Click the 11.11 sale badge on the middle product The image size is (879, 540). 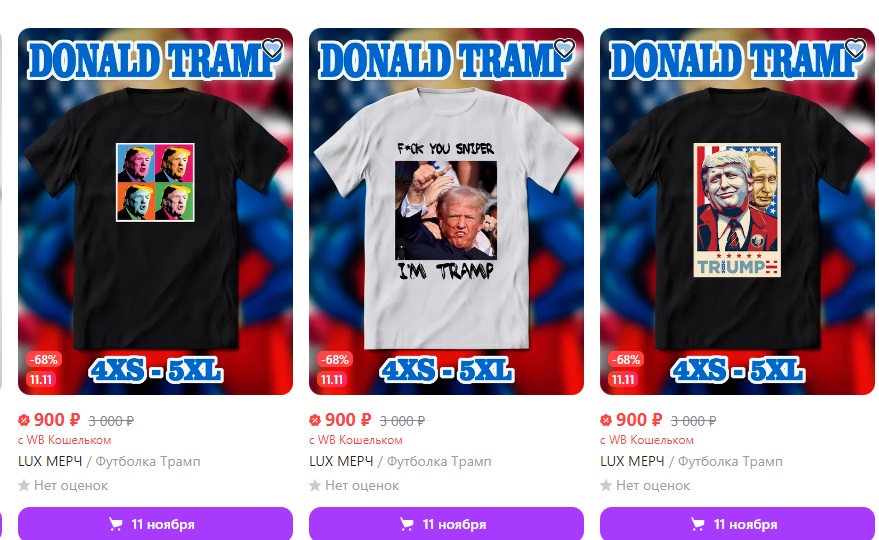tap(331, 380)
